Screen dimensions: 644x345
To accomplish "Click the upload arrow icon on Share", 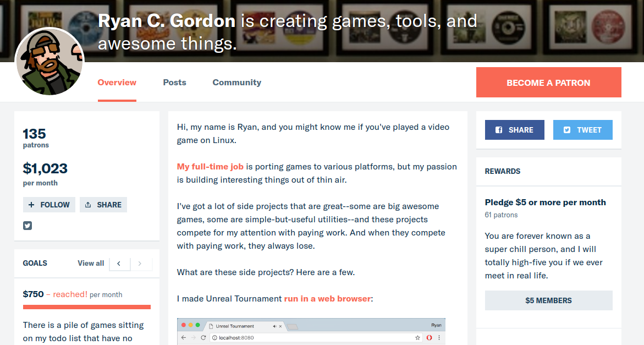I will coord(88,205).
